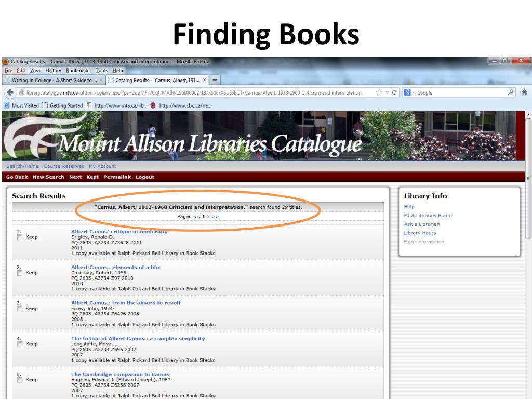This screenshot has width=532, height=399.
Task: Open Albert Camus : from the absurd to revolt
Action: 126,303
